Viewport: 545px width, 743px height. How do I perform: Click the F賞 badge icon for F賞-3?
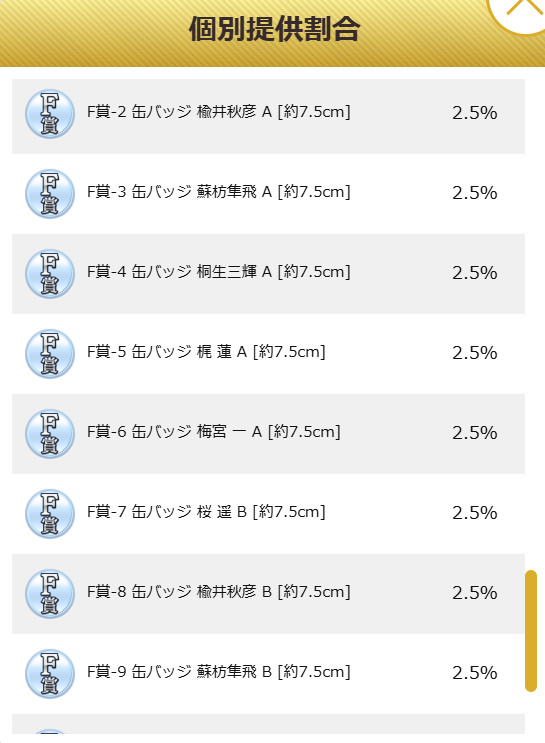[x=50, y=194]
